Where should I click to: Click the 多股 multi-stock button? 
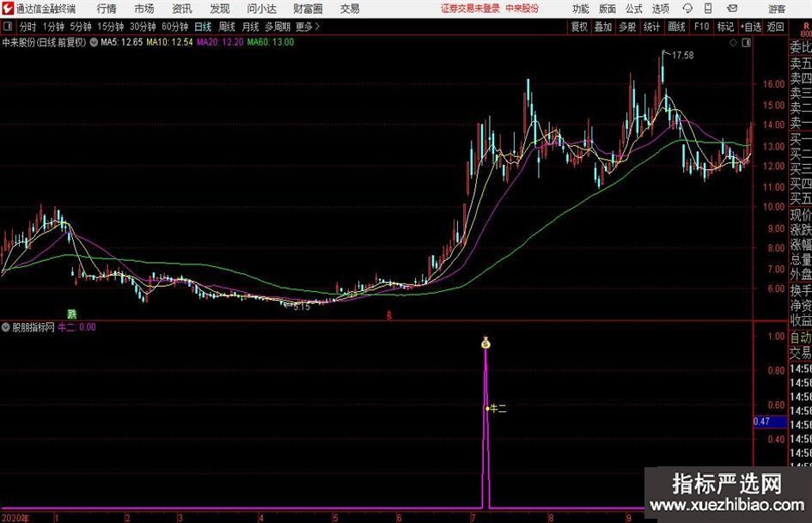[627, 27]
